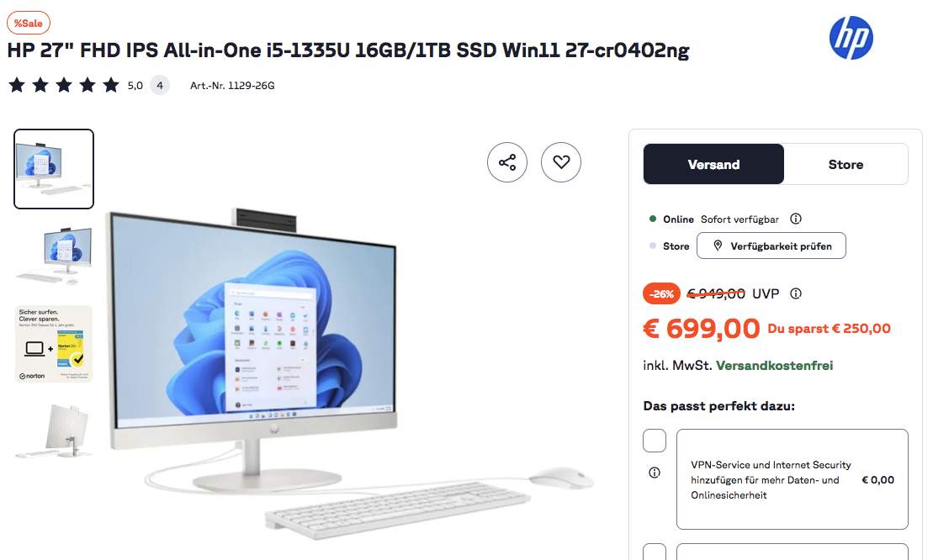Open the Norton promotion thumbnail

[54, 344]
